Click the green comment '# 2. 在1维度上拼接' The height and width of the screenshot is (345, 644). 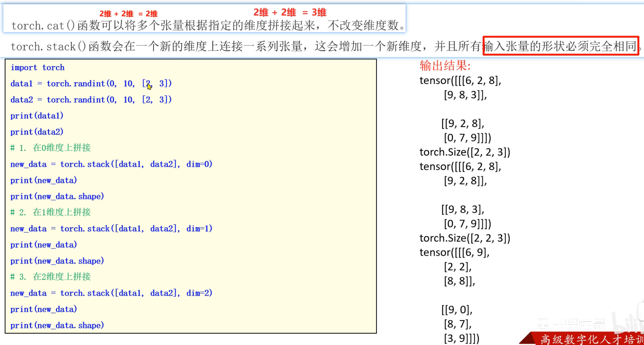[50, 212]
